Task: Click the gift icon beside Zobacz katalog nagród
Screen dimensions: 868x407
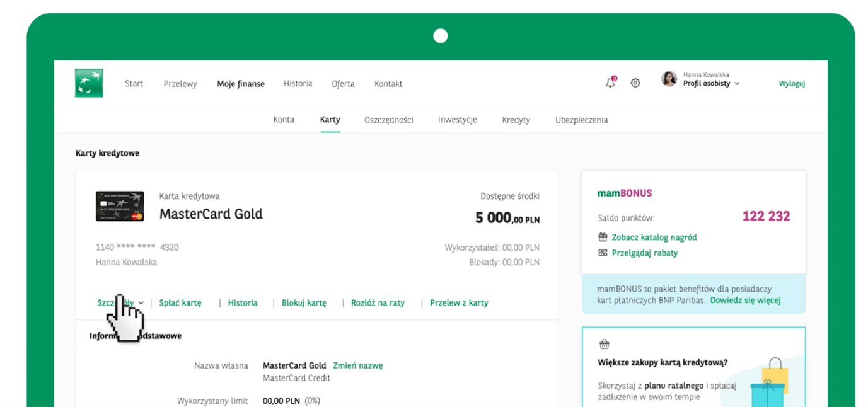Action: (603, 238)
